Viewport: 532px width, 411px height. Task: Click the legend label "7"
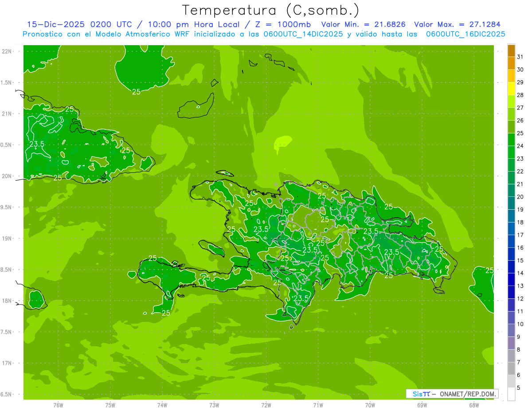tap(519, 362)
